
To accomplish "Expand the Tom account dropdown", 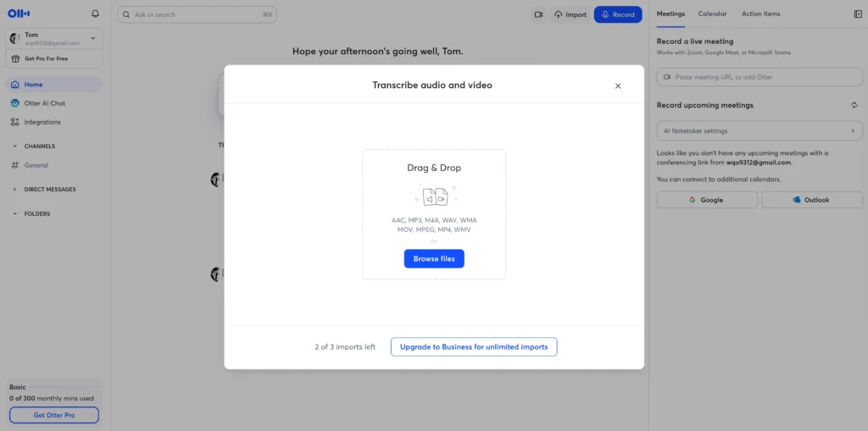I will pyautogui.click(x=92, y=38).
